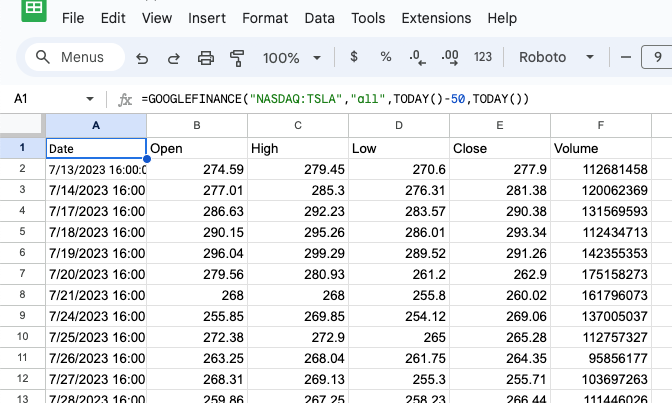This screenshot has width=672, height=403.
Task: Click the Volume header cell
Action: (x=600, y=148)
